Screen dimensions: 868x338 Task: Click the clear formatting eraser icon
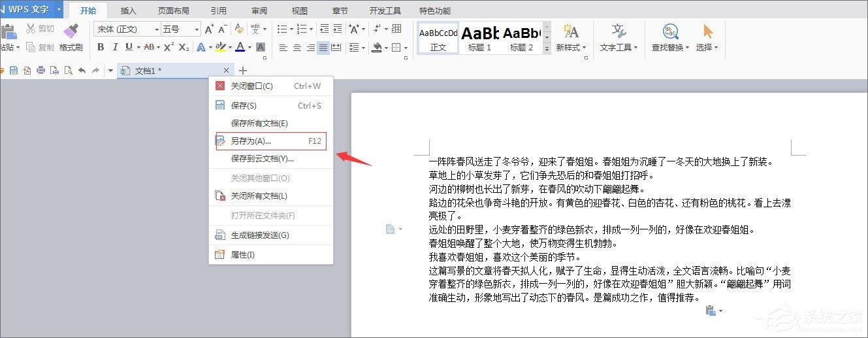pyautogui.click(x=239, y=29)
